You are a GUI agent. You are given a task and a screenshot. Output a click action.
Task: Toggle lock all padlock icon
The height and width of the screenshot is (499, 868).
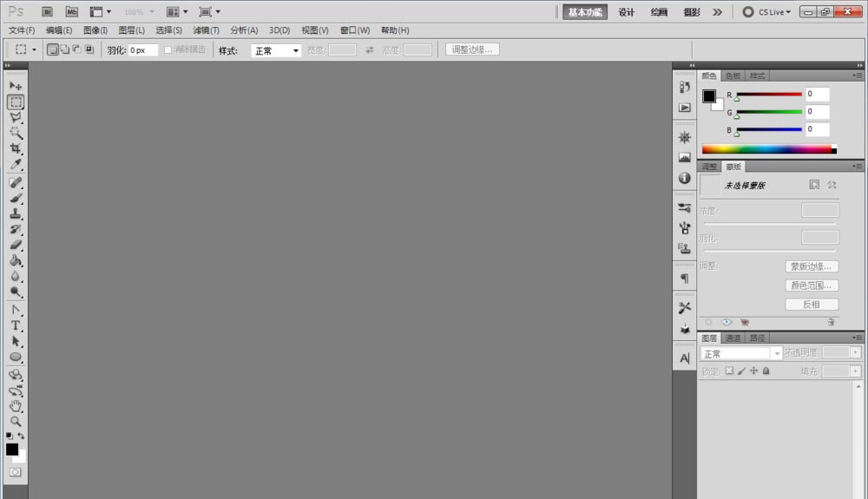(x=766, y=371)
